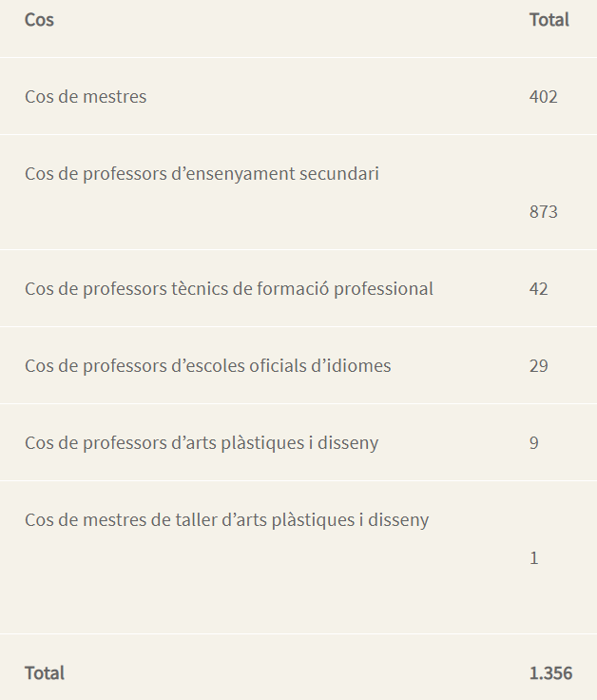Image resolution: width=597 pixels, height=700 pixels.
Task: Click the value 873
Action: [544, 211]
